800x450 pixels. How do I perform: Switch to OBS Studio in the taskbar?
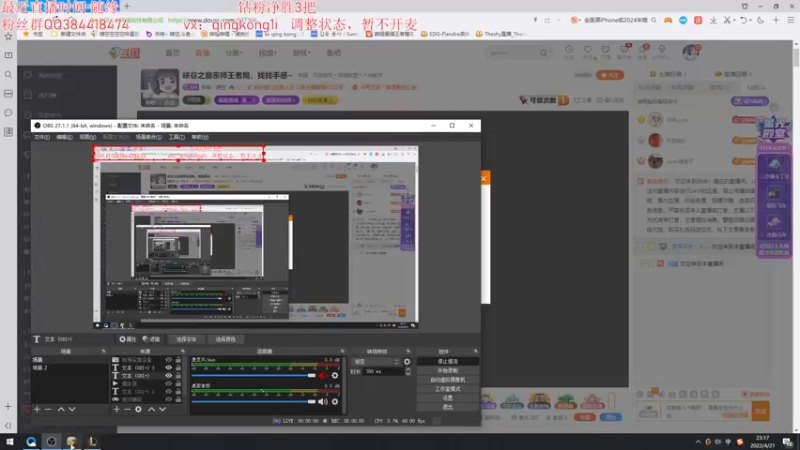52,442
